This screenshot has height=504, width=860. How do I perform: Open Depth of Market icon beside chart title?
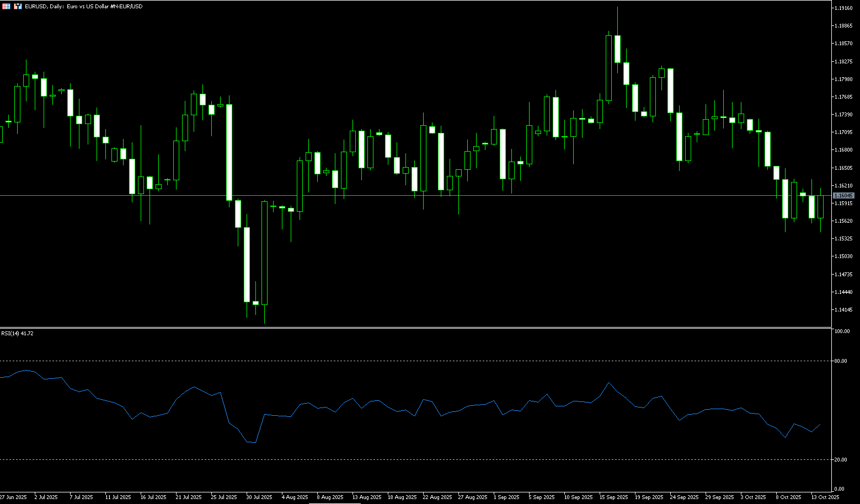point(18,6)
